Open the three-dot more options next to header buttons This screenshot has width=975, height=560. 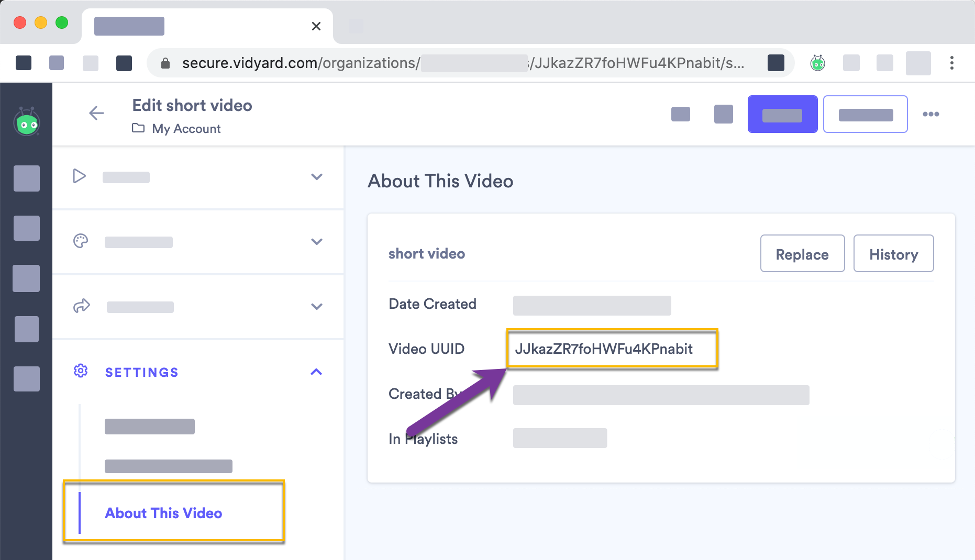click(931, 114)
